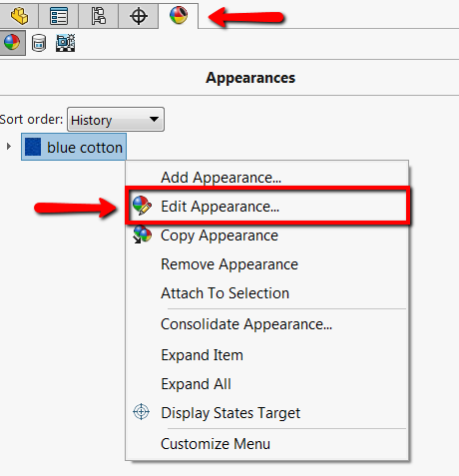Click the Display States Target crosshair icon
This screenshot has width=459, height=476.
(x=141, y=412)
